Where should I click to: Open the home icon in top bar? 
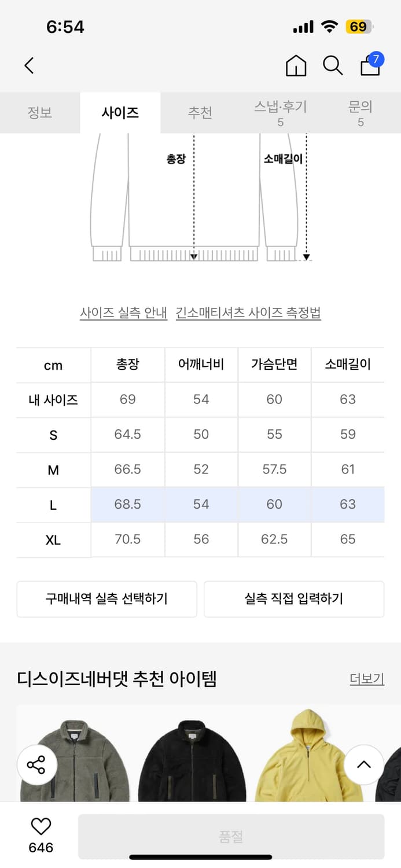click(296, 65)
